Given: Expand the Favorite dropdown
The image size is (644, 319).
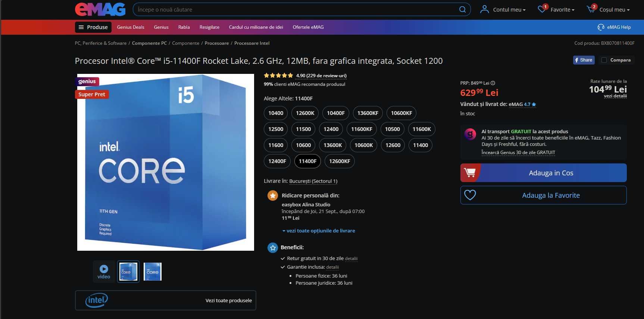Looking at the screenshot, I should pyautogui.click(x=562, y=10).
